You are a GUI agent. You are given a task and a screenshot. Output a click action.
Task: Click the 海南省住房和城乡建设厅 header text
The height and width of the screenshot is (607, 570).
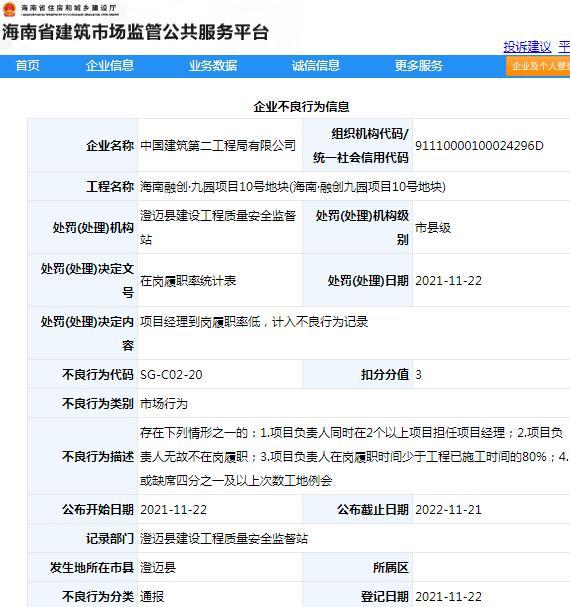(x=69, y=8)
